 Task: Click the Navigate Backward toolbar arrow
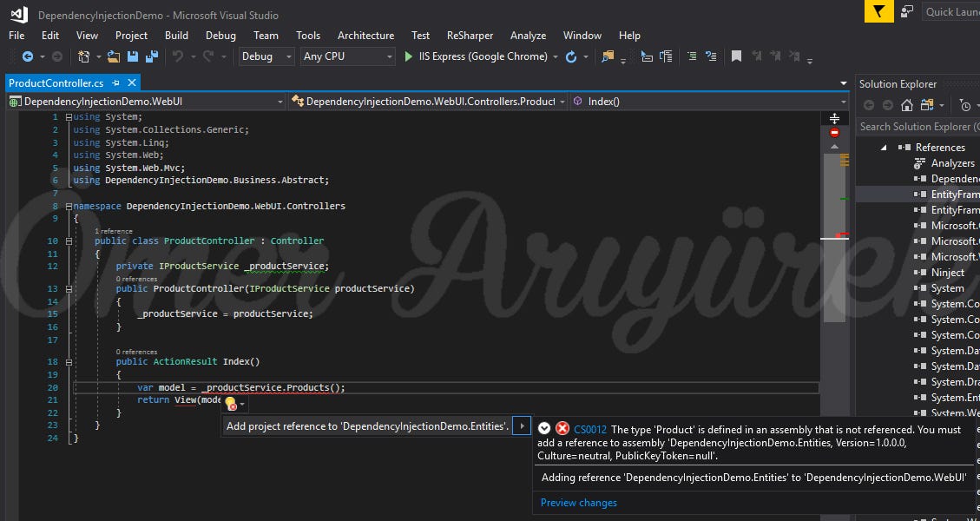tap(28, 56)
